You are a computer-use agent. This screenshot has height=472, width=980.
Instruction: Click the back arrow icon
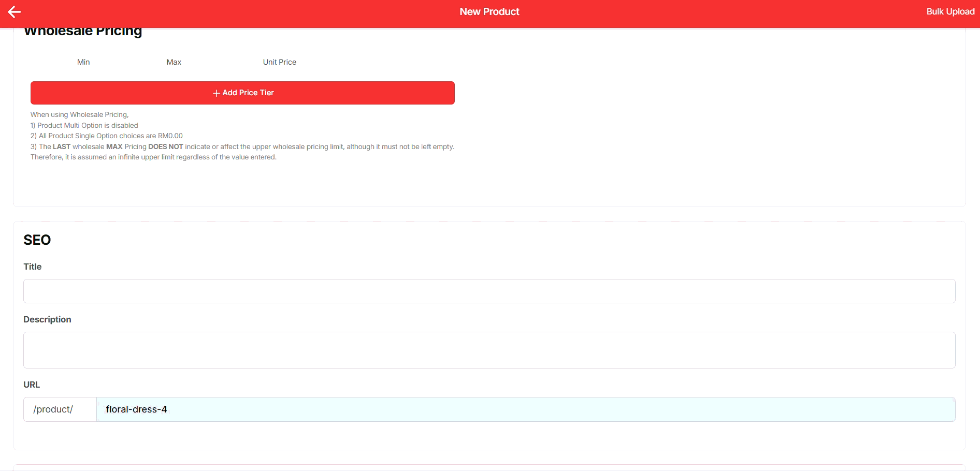click(15, 12)
